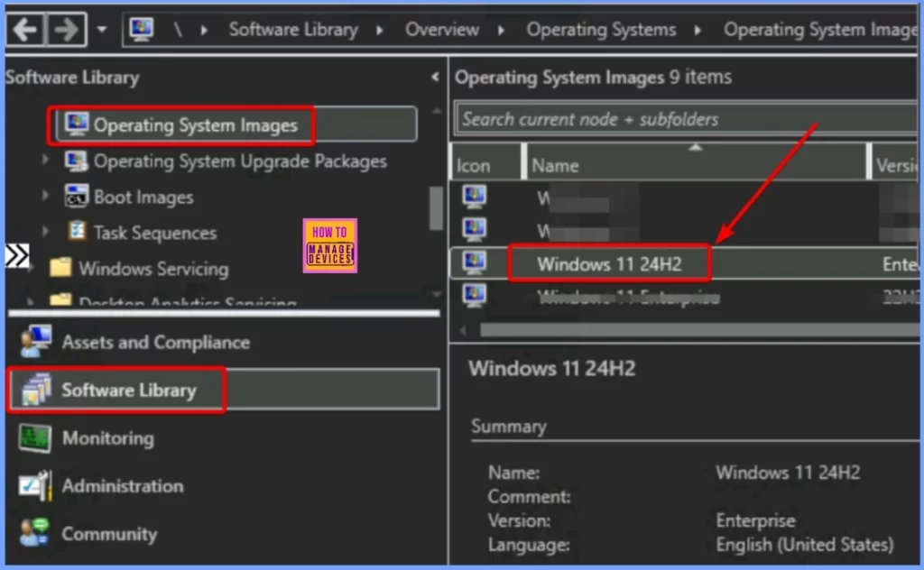Click the Windows 11 Enterprise row icon
Image resolution: width=924 pixels, height=570 pixels.
[475, 296]
